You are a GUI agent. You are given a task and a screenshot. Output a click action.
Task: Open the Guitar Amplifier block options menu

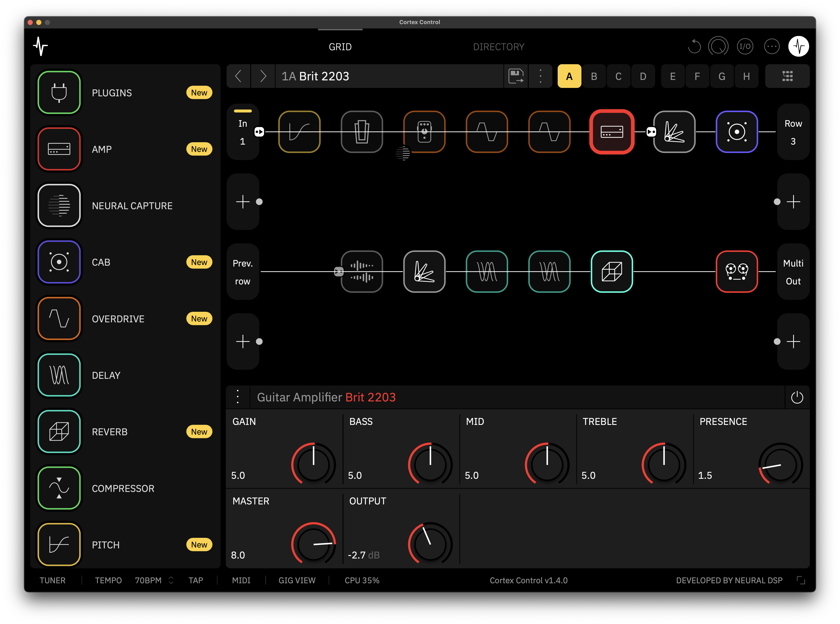click(238, 397)
